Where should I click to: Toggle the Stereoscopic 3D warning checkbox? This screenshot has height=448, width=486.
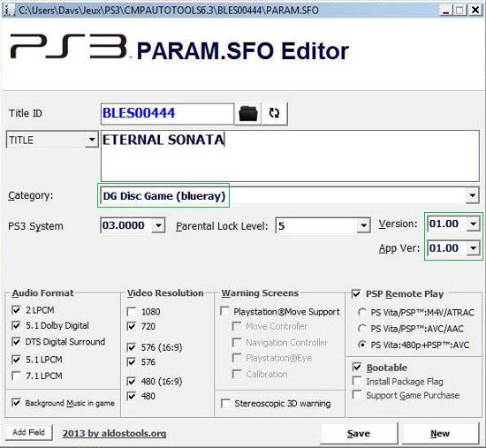[225, 403]
